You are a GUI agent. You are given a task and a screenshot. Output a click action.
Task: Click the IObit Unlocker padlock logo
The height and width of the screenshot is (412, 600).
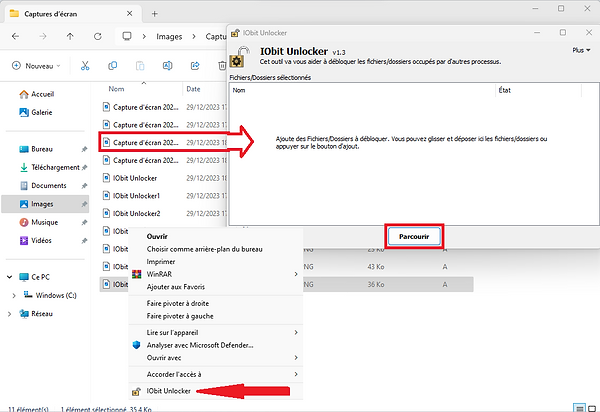(240, 57)
